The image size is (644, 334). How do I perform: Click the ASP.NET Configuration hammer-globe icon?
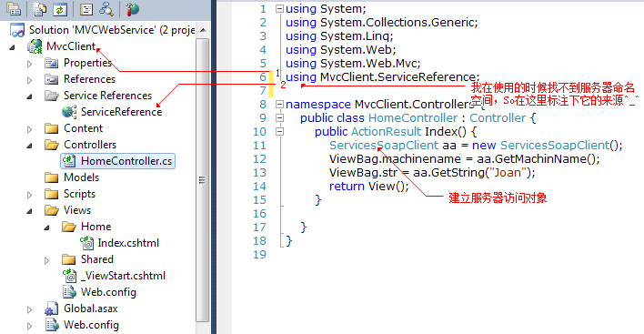[x=132, y=9]
